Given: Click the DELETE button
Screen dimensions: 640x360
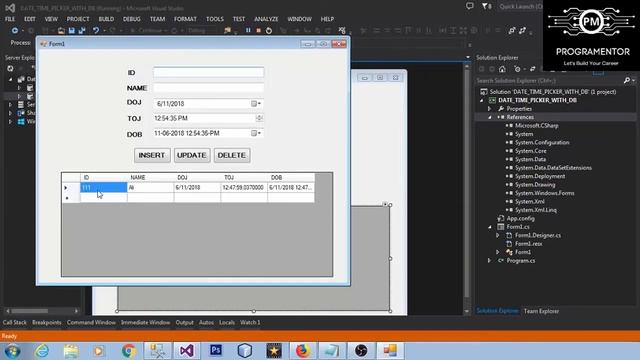Looking at the screenshot, I should pyautogui.click(x=231, y=156).
